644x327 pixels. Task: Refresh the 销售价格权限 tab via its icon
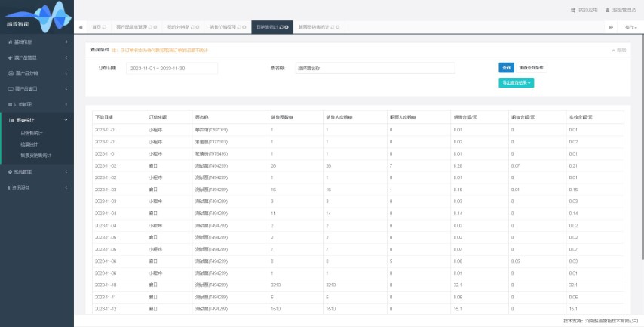click(239, 27)
